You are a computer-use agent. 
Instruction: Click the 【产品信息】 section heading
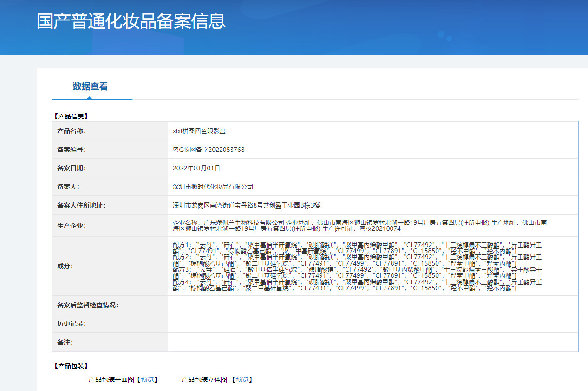(70, 116)
